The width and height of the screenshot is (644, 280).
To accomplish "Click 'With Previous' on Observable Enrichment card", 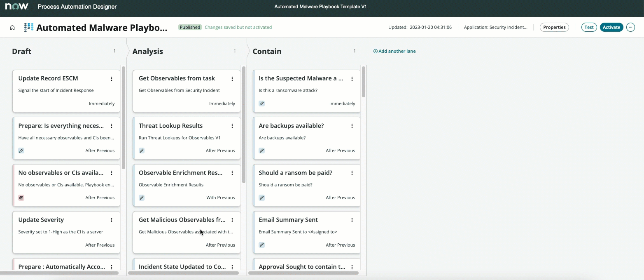I will click(x=221, y=198).
